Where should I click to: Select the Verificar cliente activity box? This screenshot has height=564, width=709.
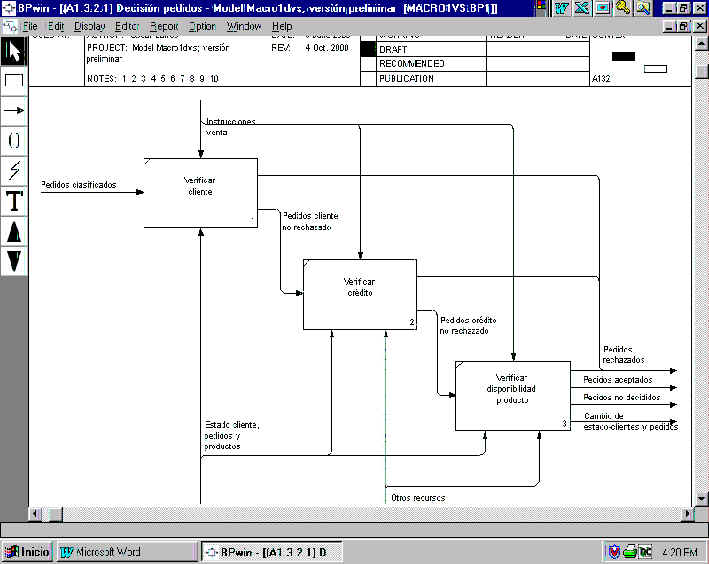(201, 193)
